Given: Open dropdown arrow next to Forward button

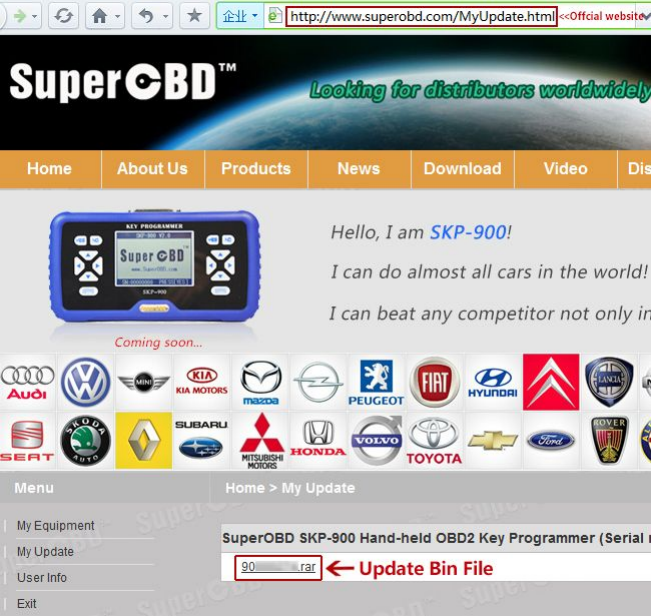Looking at the screenshot, I should pos(35,17).
